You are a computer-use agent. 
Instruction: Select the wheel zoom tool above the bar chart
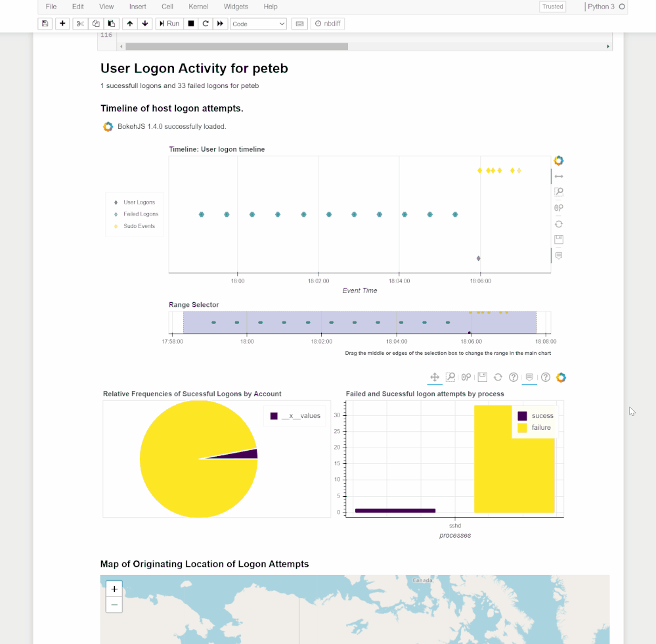pos(466,377)
